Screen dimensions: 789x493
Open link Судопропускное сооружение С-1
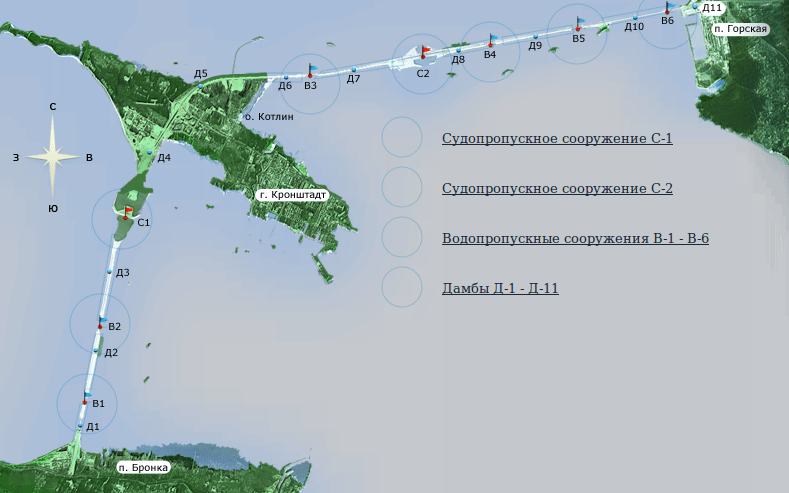pos(557,138)
